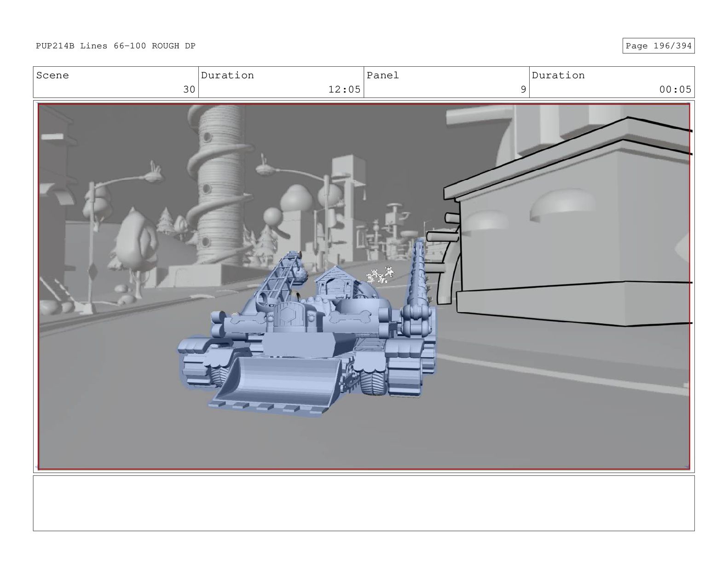Click the scene number '30'
Image resolution: width=728 pixels, height=564 pixels.
189,89
